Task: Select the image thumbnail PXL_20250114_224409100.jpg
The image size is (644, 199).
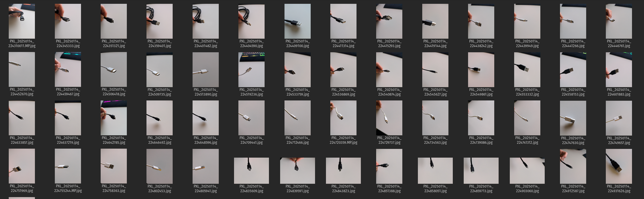Action: [298, 21]
